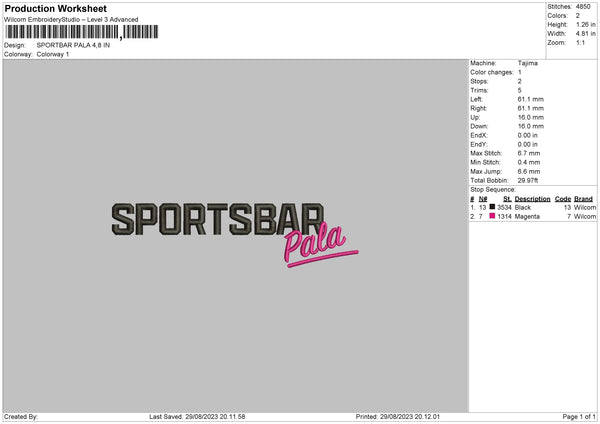Click the "Design:" label
This screenshot has width=600, height=424.
15,45
